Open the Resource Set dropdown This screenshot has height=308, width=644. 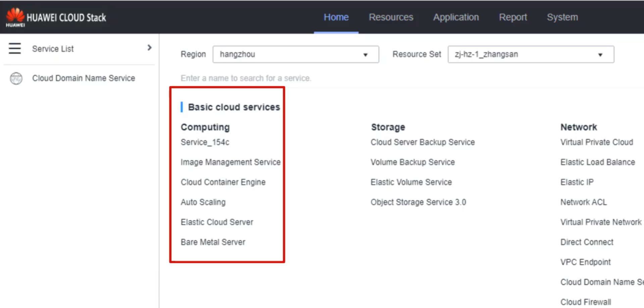click(531, 54)
